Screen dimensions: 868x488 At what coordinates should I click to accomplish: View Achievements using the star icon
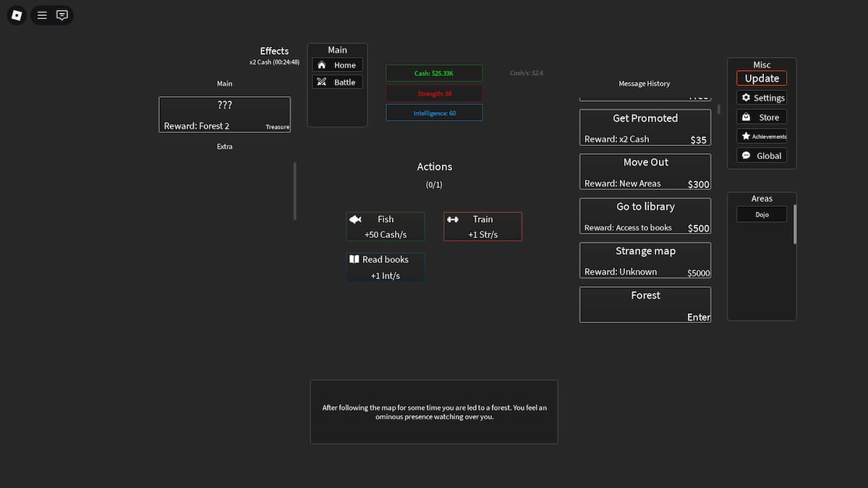point(744,136)
